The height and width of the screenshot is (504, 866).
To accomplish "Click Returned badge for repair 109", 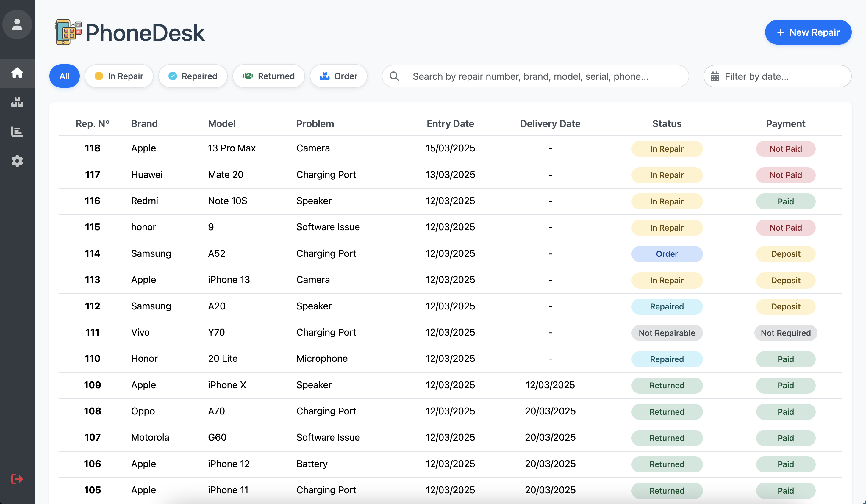I will tap(667, 386).
